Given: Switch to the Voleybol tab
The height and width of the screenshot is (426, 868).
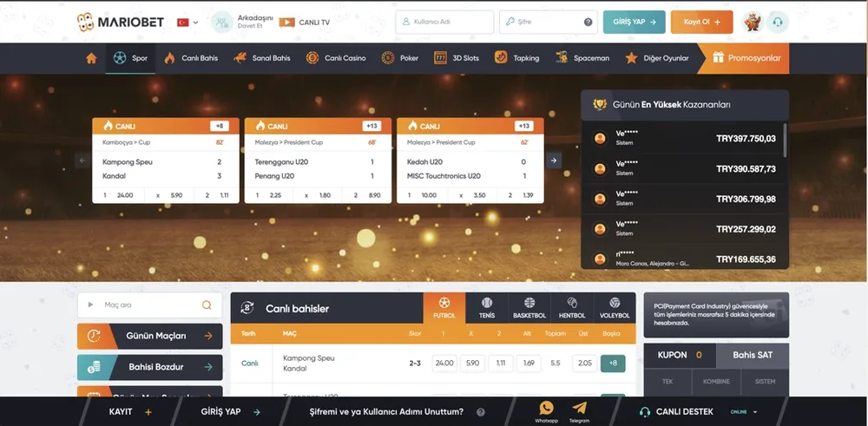Looking at the screenshot, I should (x=615, y=308).
